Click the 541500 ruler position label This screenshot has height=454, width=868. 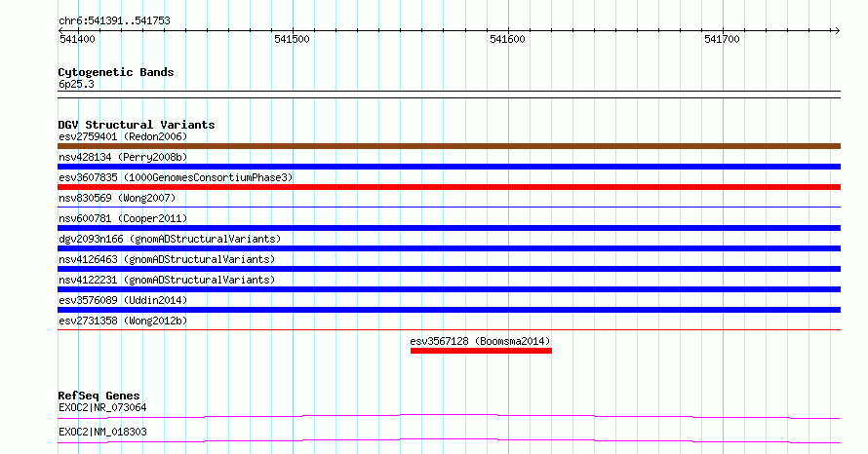coord(293,39)
